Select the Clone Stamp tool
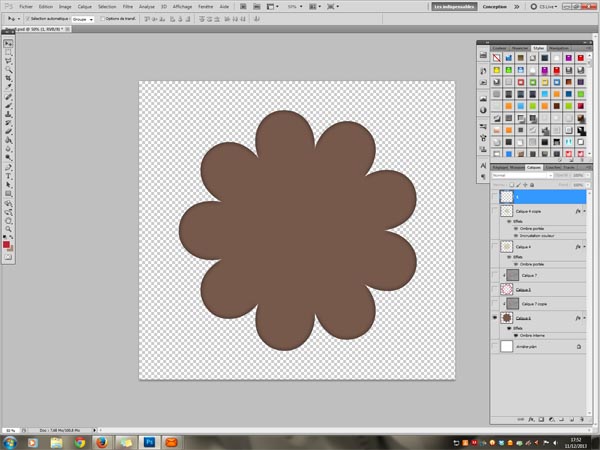 (8, 114)
